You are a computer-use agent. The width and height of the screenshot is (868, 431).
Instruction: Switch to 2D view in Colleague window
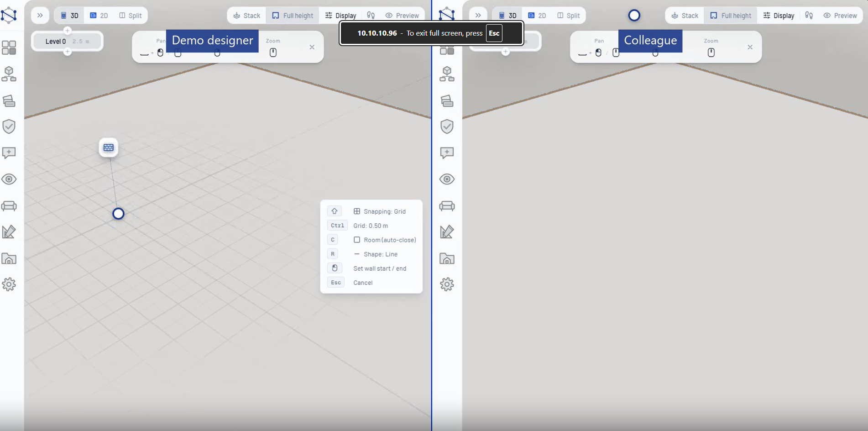(x=537, y=16)
